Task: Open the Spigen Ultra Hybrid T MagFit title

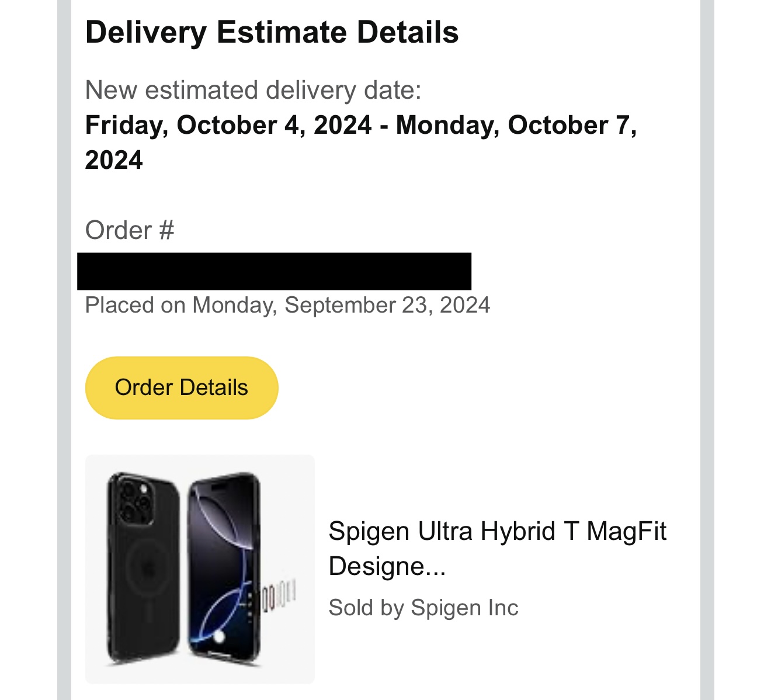Action: [497, 548]
